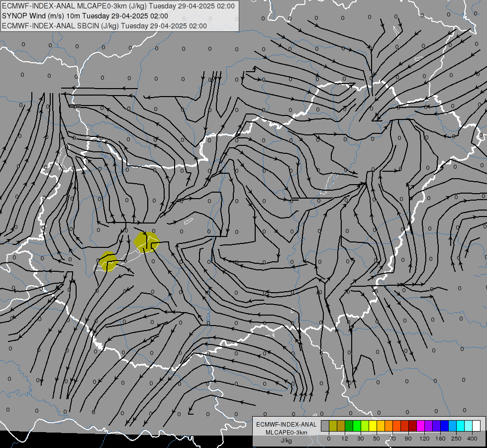This screenshot has width=487, height=448.
Task: Click legend scale value 120
Action: pos(424,439)
